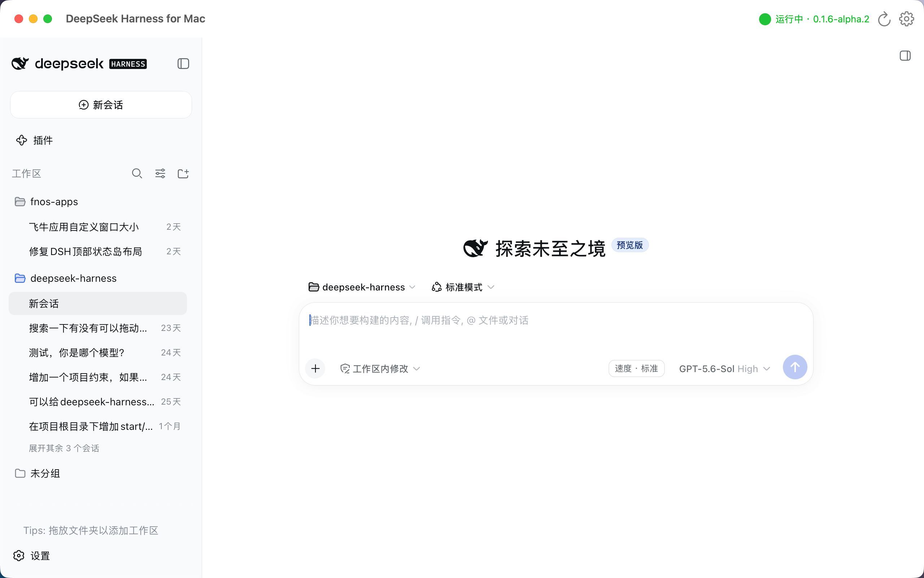Open conversation 可以给 deepseek-harness...
This screenshot has width=924, height=578.
[x=98, y=402]
